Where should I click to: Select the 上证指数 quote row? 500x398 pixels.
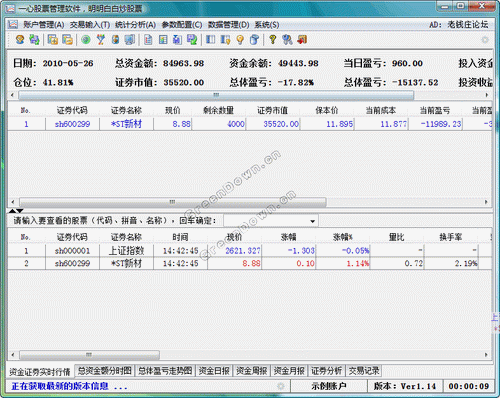click(250, 251)
